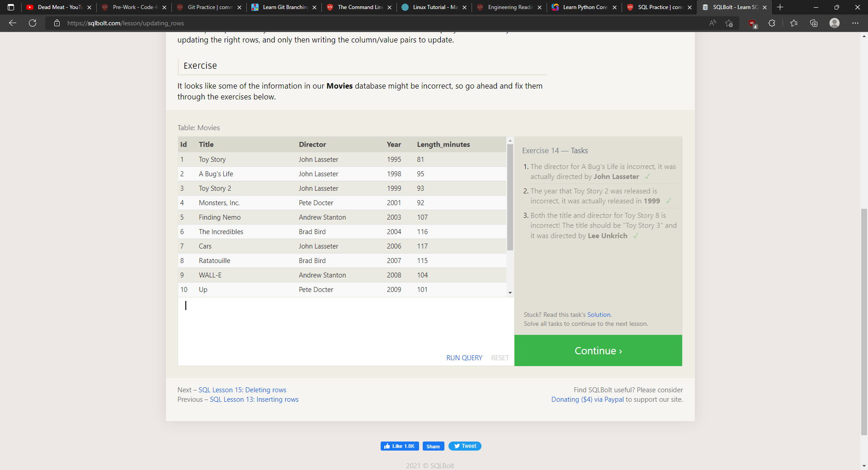
Task: Refresh the page with reload icon
Action: [x=33, y=23]
